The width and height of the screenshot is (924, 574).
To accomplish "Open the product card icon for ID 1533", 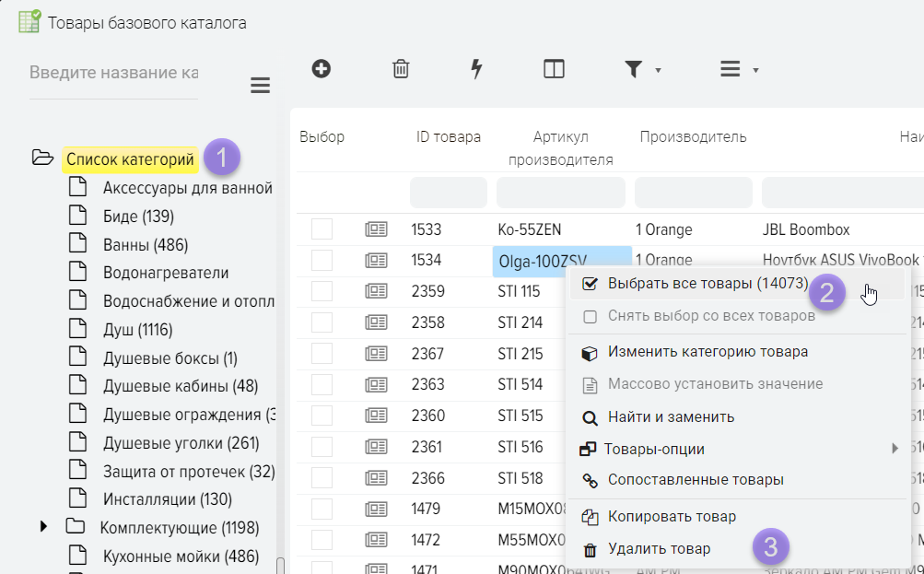I will (x=376, y=229).
